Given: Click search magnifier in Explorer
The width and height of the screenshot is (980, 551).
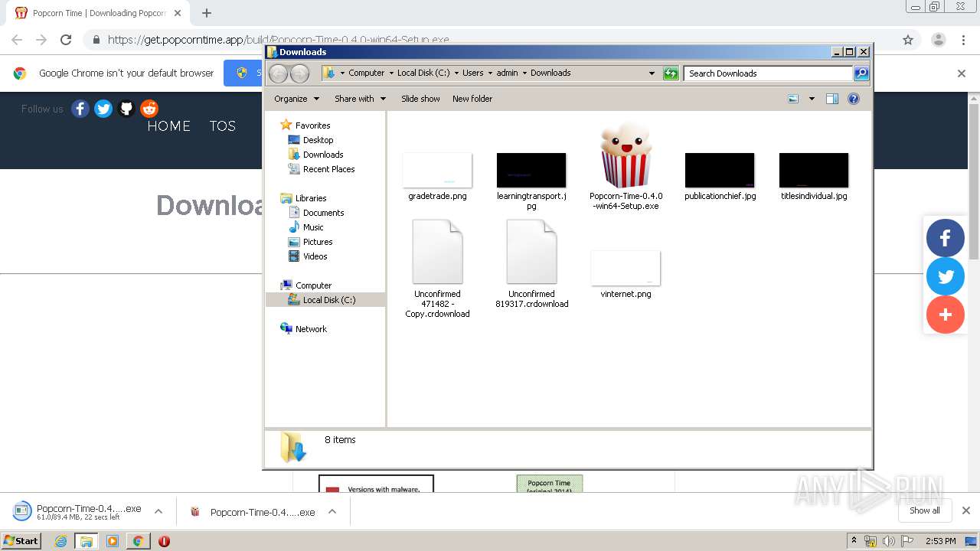Looking at the screenshot, I should point(861,73).
